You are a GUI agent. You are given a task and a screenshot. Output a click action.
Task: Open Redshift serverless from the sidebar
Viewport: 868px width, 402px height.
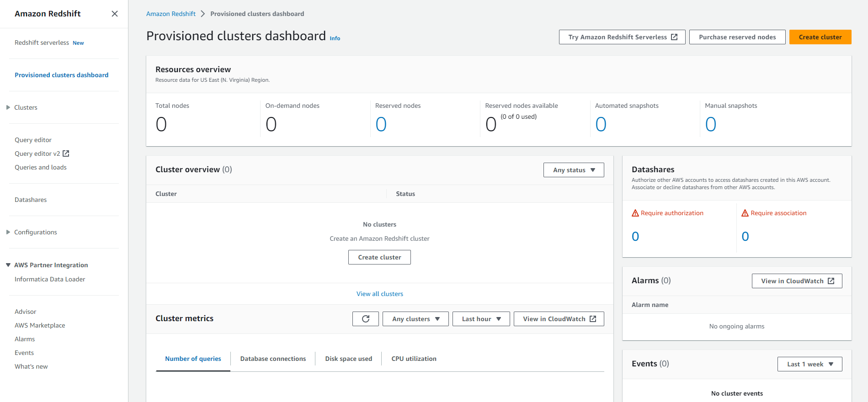(x=42, y=42)
